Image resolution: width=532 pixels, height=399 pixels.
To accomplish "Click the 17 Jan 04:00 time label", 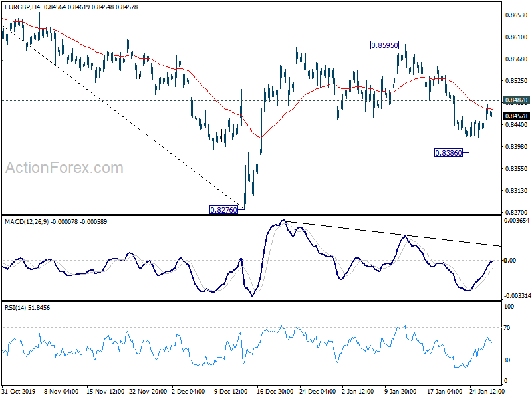I will click(444, 392).
